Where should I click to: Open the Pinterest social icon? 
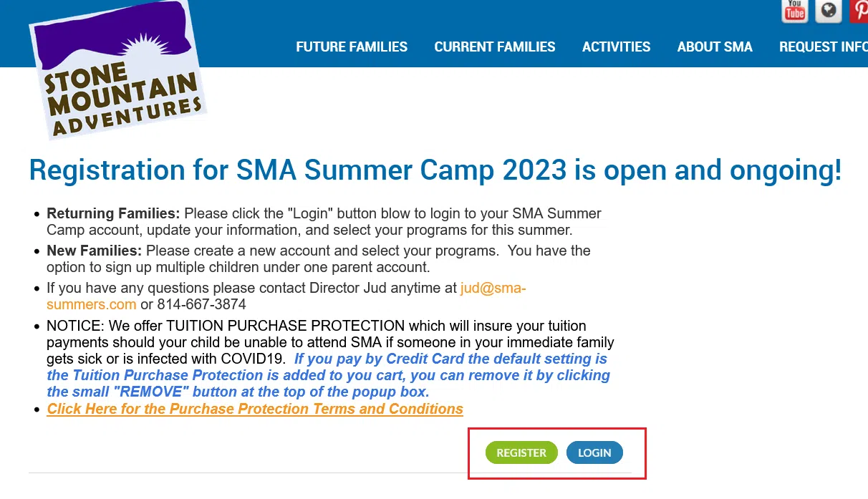click(x=859, y=10)
